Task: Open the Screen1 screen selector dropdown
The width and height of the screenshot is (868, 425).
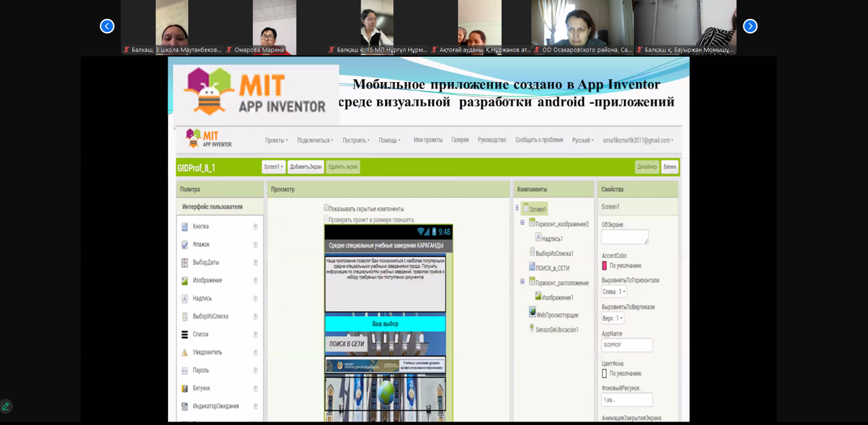Action: coord(273,167)
